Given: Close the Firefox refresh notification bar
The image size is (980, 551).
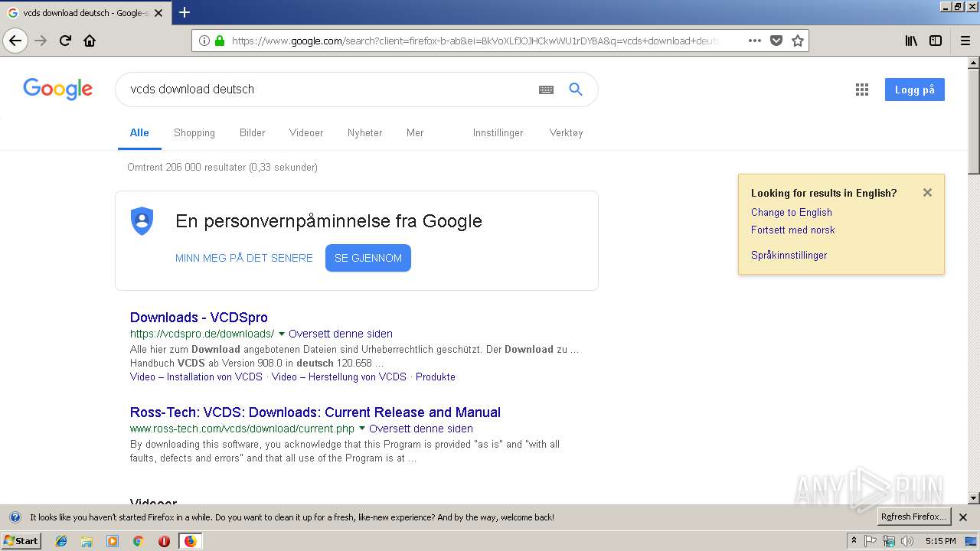Looking at the screenshot, I should tap(963, 517).
